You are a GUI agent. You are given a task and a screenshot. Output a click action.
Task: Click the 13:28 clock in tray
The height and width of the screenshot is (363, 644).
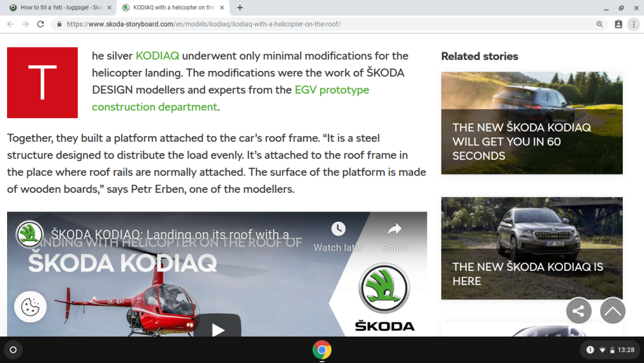626,350
